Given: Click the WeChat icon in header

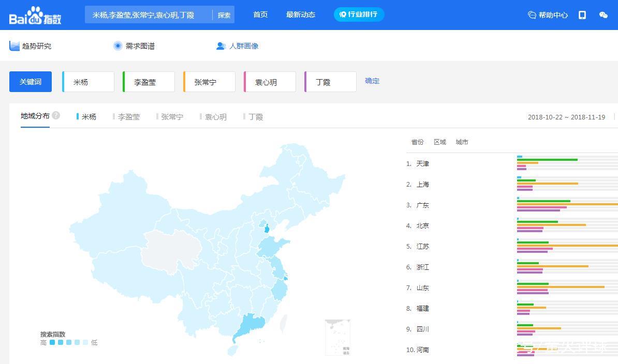Looking at the screenshot, I should tap(603, 15).
